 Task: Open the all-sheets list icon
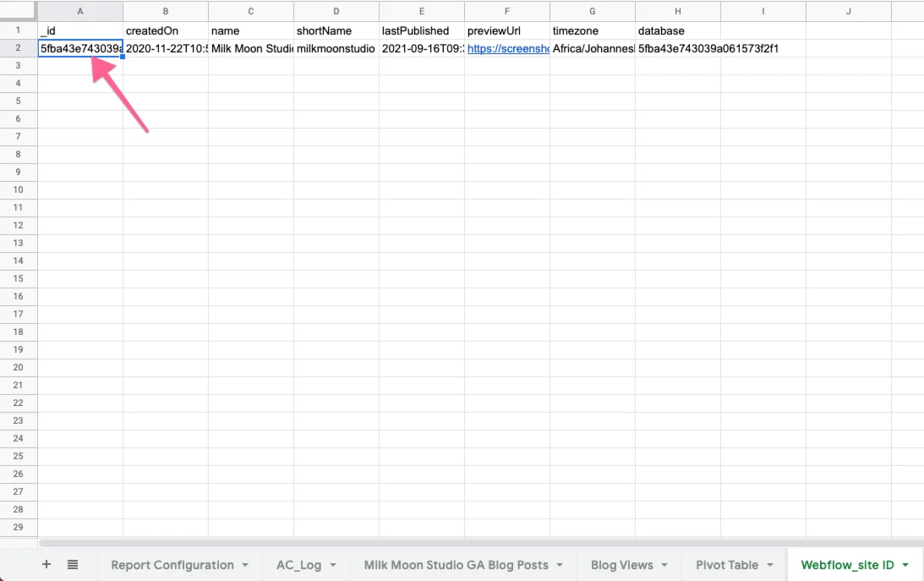tap(73, 564)
